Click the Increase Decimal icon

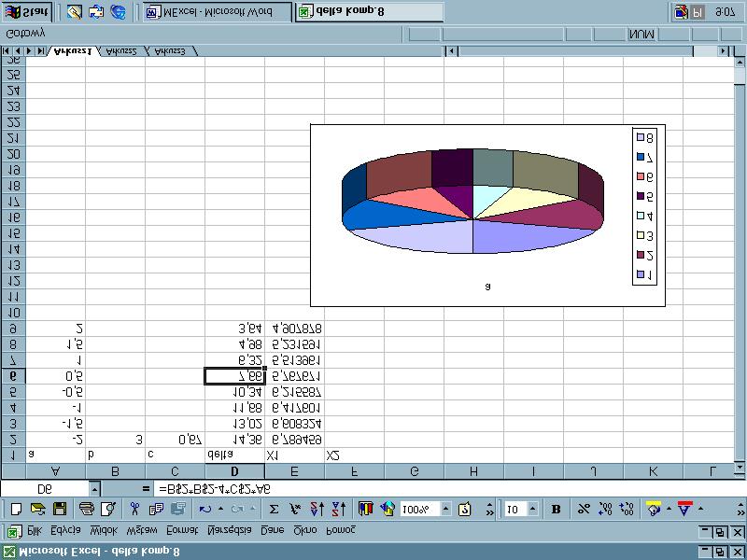pyautogui.click(x=605, y=509)
